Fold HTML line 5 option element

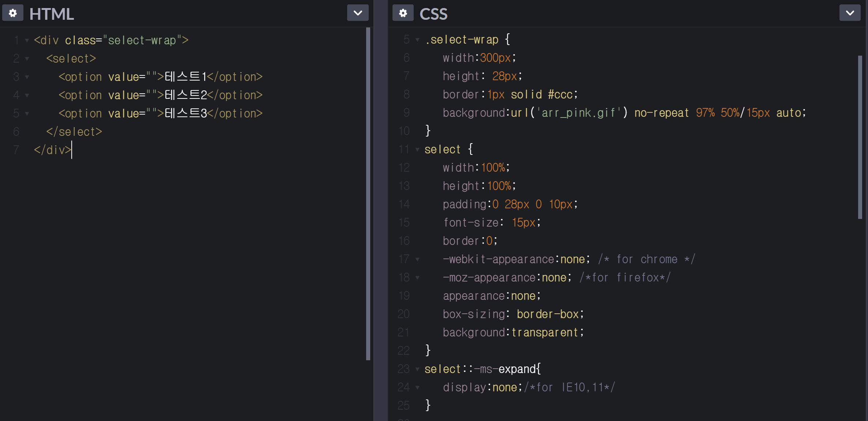tap(27, 113)
